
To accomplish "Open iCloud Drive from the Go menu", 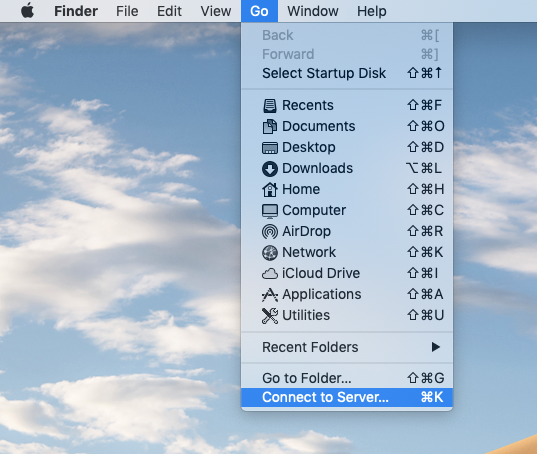I will (347, 273).
